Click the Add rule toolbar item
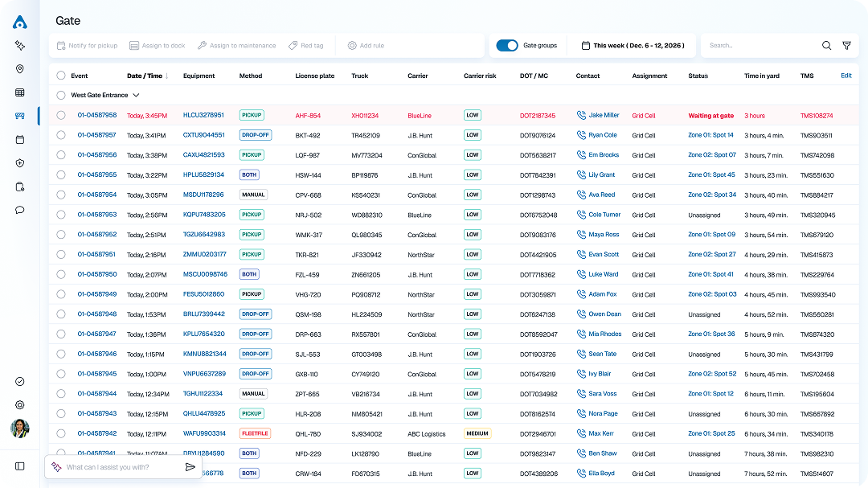 tap(366, 46)
